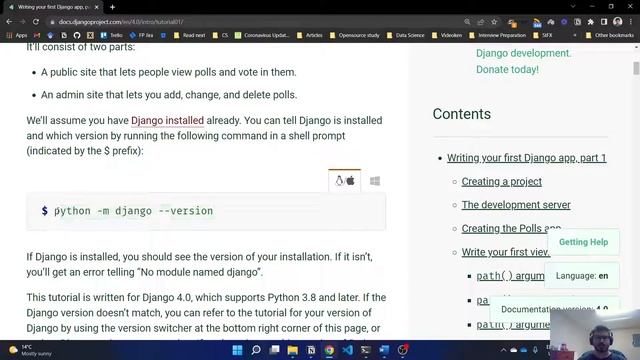Open the Trello bookmark
The image size is (640, 360).
111,36
